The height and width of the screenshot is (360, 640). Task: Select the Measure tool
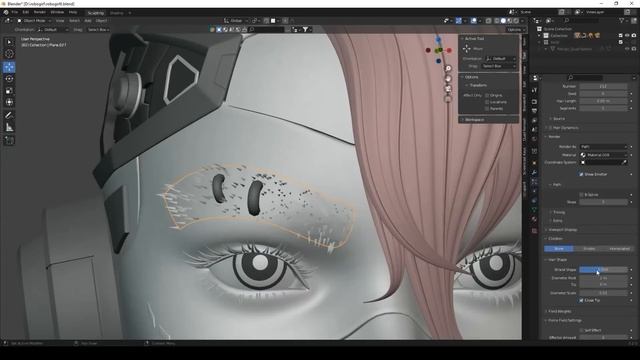[9, 127]
